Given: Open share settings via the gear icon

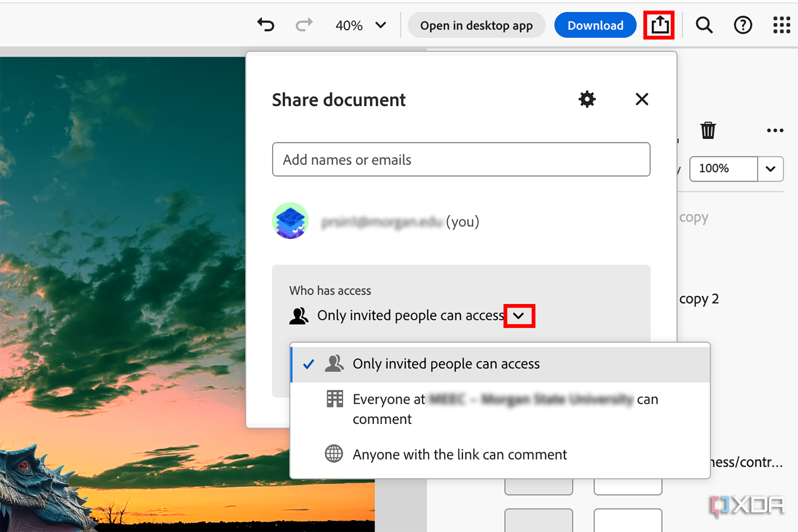Looking at the screenshot, I should (x=586, y=99).
